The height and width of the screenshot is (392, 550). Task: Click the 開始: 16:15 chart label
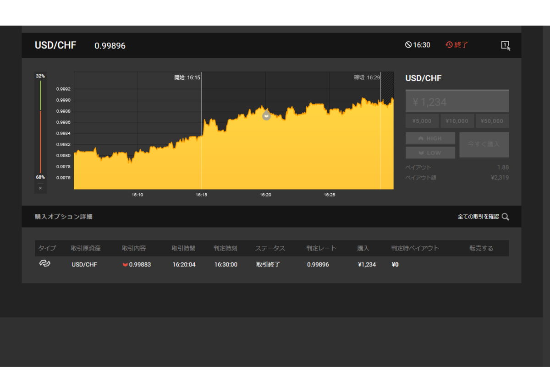(x=187, y=77)
